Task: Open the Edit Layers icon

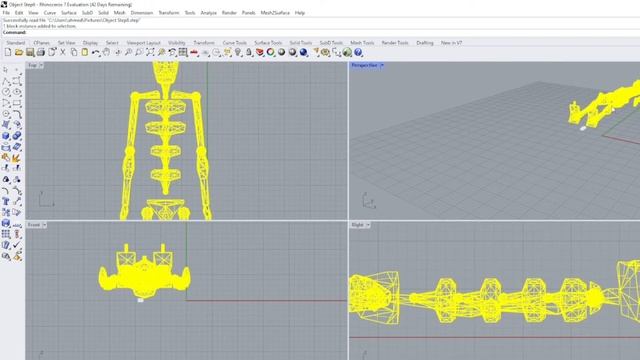Action: 260,52
